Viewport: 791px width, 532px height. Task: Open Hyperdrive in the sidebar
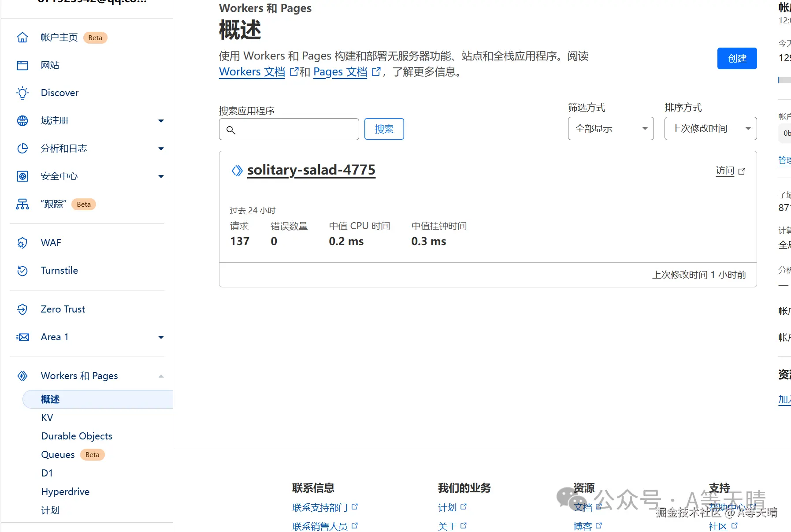coord(65,492)
